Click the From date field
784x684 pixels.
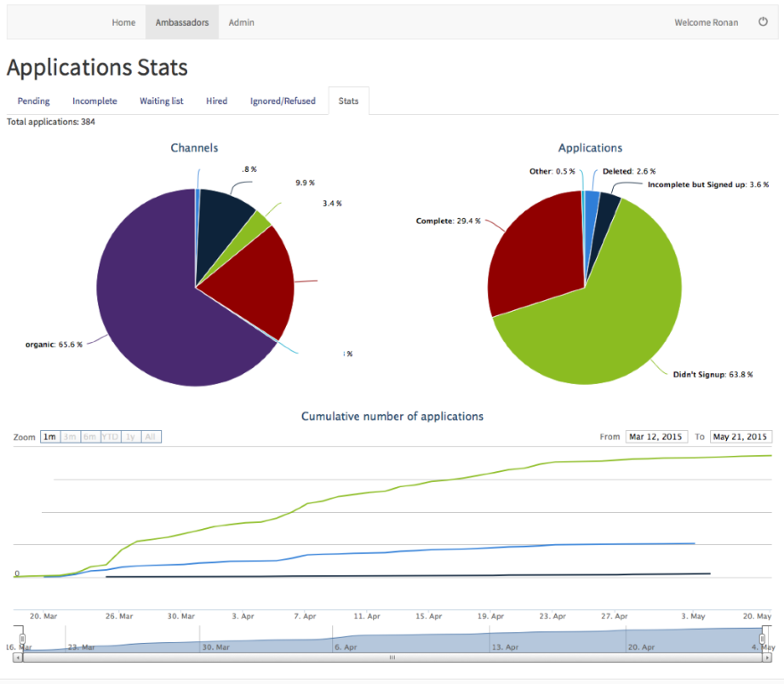[x=657, y=437]
